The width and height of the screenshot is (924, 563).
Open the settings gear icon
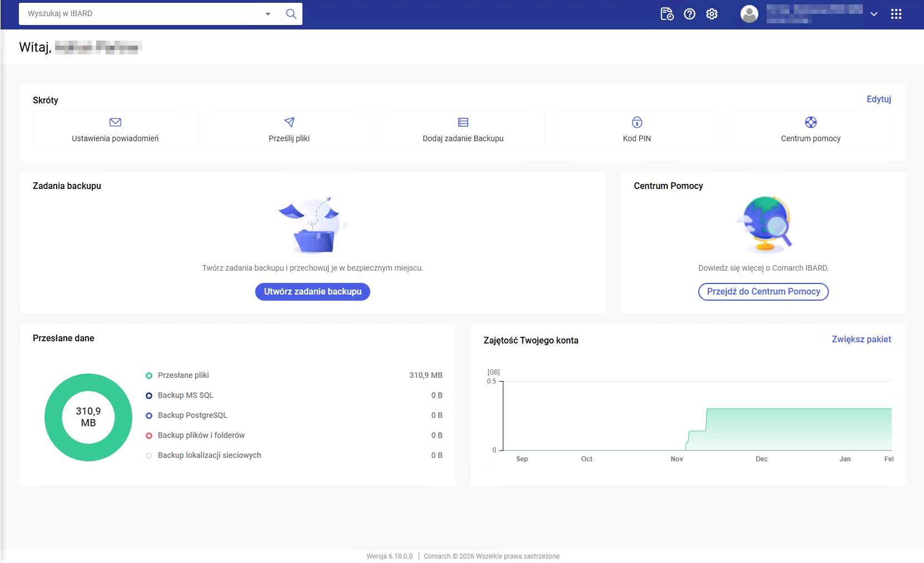click(712, 14)
